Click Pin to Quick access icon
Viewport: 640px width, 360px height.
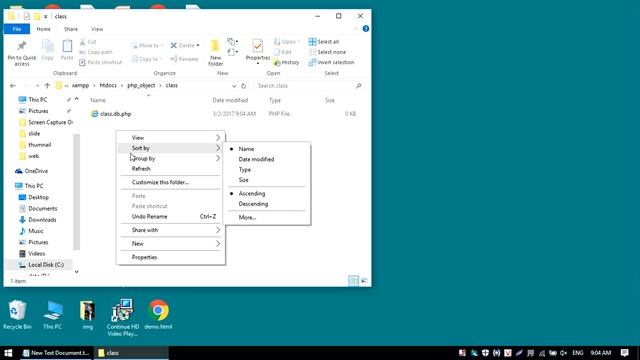[22, 46]
